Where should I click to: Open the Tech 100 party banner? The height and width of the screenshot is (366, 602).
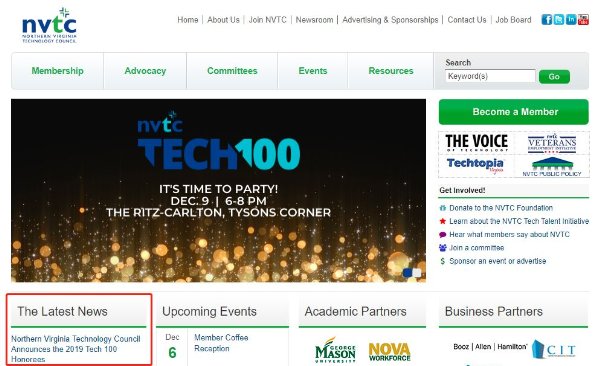click(x=218, y=190)
